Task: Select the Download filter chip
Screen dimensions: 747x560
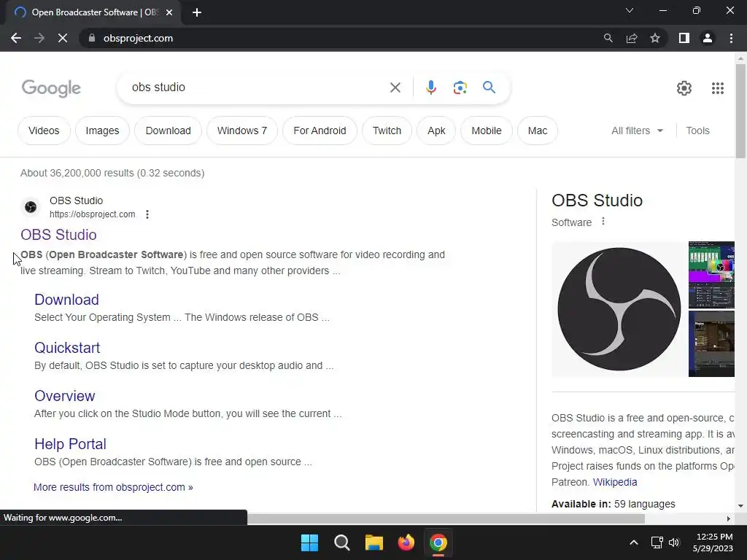Action: [x=169, y=131]
